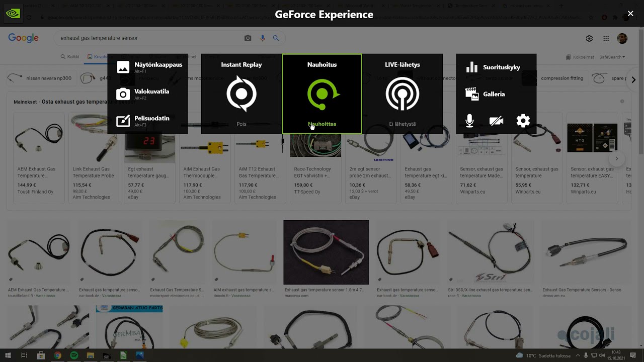
Task: Open AiM T12 Exhaust Gas Temperature ad
Action: tap(260, 157)
